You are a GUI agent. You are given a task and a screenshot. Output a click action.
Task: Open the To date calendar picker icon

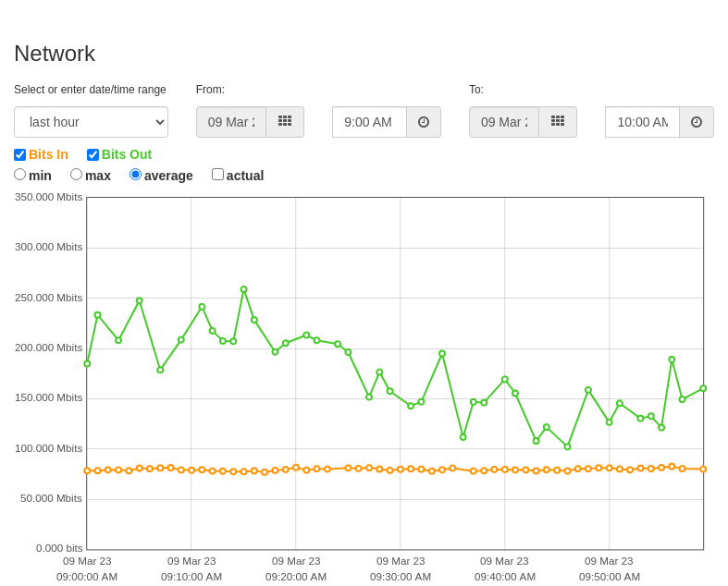558,122
